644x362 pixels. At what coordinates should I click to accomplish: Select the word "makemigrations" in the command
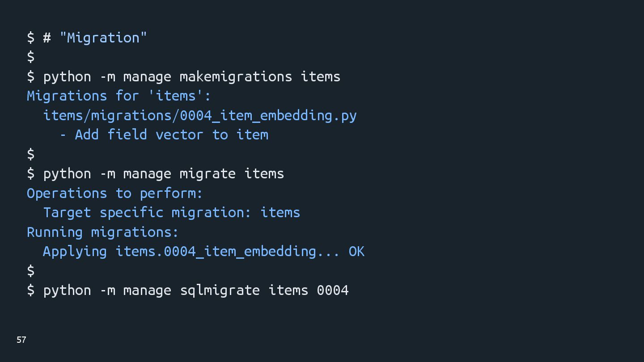236,77
